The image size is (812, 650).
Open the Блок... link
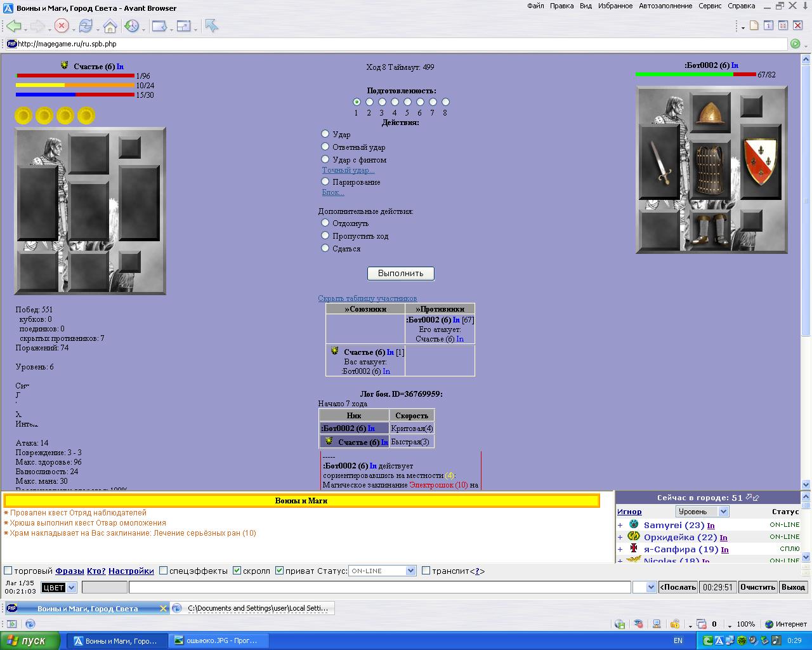tap(333, 192)
